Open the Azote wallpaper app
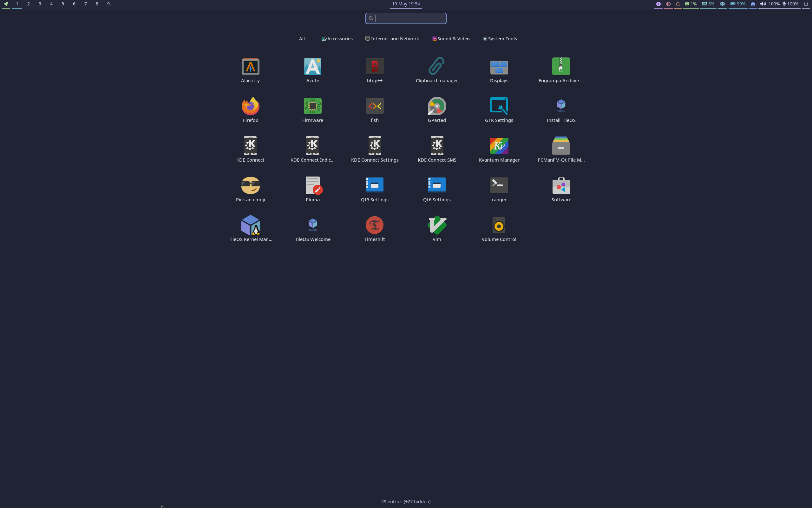The width and height of the screenshot is (812, 508). [312, 70]
